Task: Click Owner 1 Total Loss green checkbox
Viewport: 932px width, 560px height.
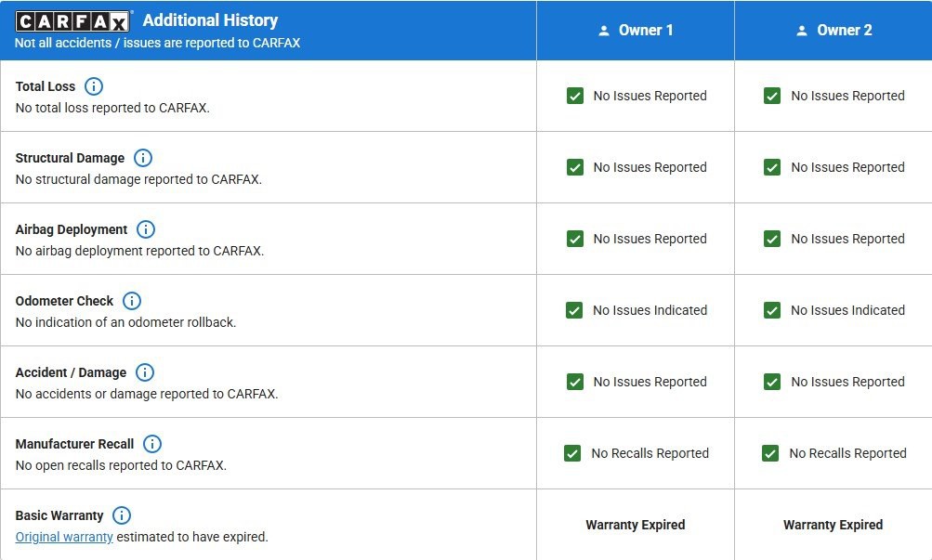Action: (x=575, y=96)
